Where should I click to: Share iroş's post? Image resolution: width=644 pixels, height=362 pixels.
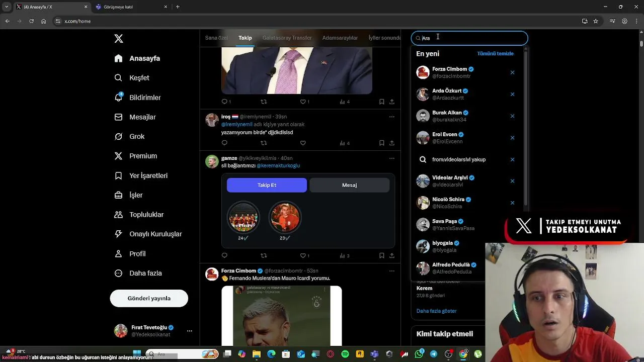(x=391, y=143)
